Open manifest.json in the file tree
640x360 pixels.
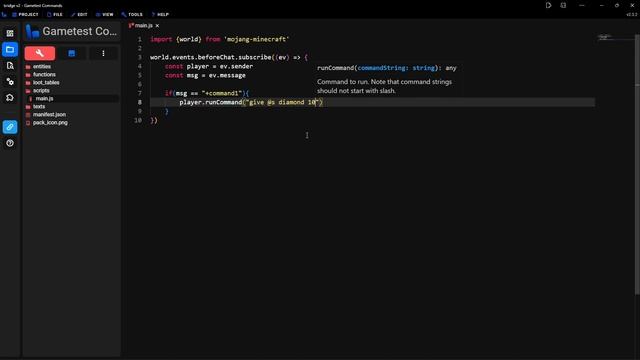pyautogui.click(x=49, y=115)
